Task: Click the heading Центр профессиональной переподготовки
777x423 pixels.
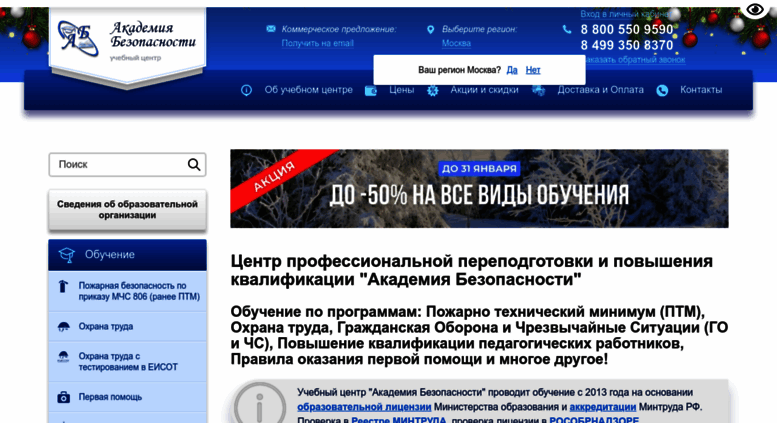Action: click(x=472, y=270)
